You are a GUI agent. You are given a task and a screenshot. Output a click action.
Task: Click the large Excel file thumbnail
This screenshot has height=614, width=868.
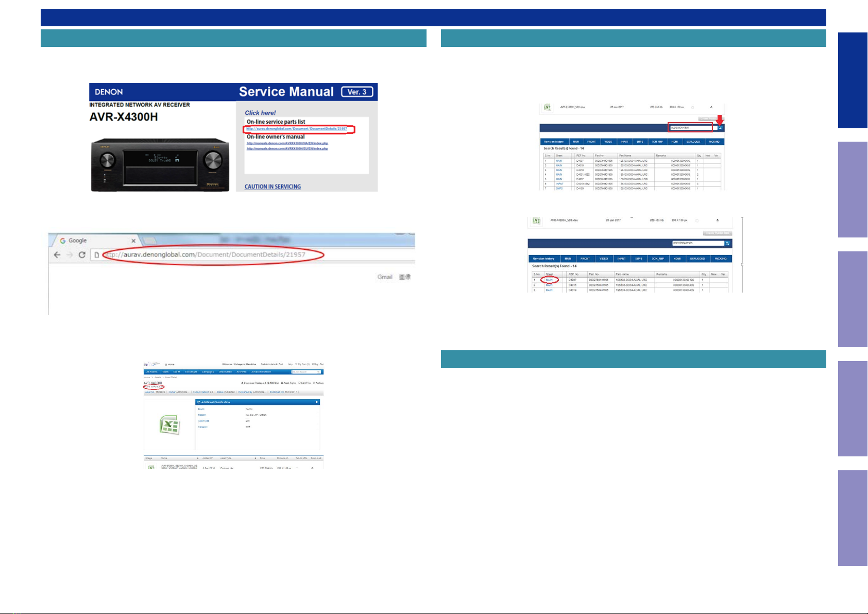pyautogui.click(x=169, y=425)
